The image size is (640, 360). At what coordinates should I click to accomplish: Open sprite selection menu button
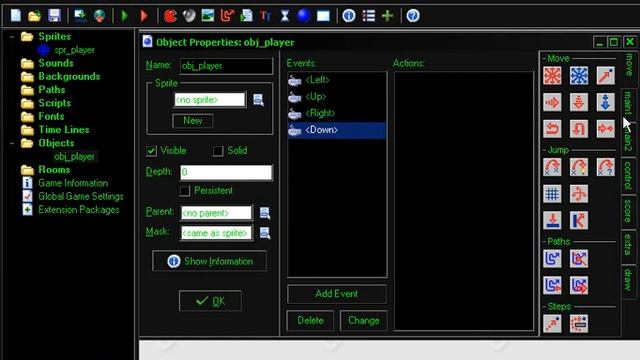(258, 100)
